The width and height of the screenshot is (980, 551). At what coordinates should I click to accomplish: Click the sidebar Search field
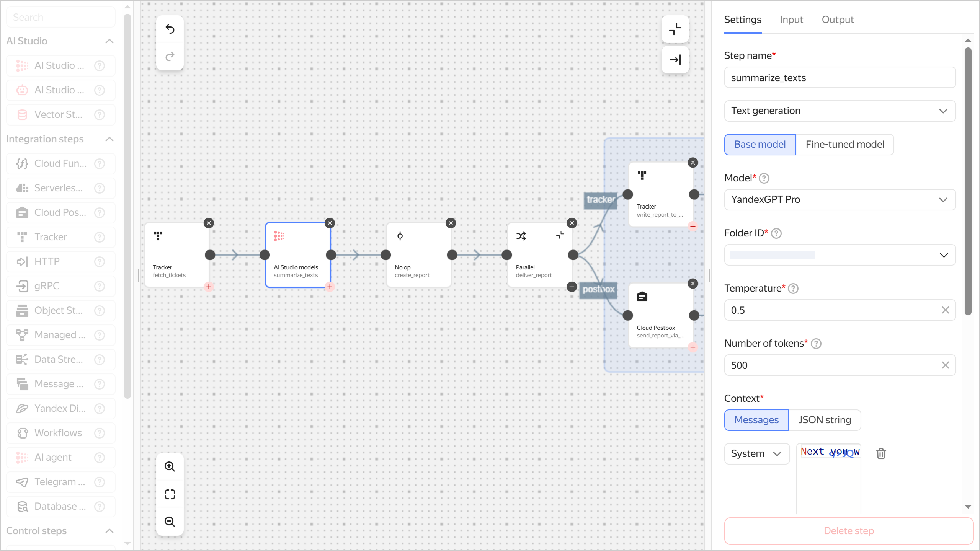pos(60,17)
